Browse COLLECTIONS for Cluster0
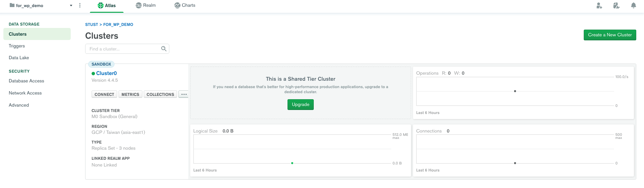Viewport: 644px width, 188px height. 160,95
